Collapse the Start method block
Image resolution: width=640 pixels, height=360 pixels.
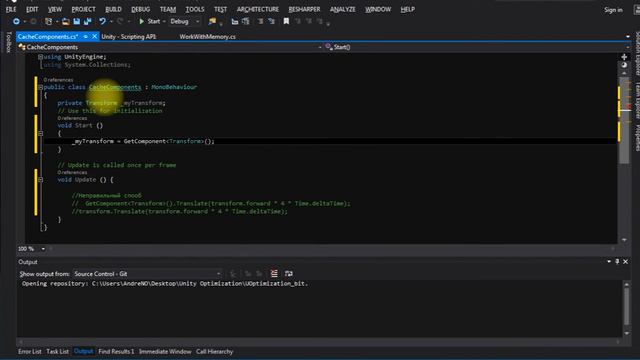click(40, 133)
